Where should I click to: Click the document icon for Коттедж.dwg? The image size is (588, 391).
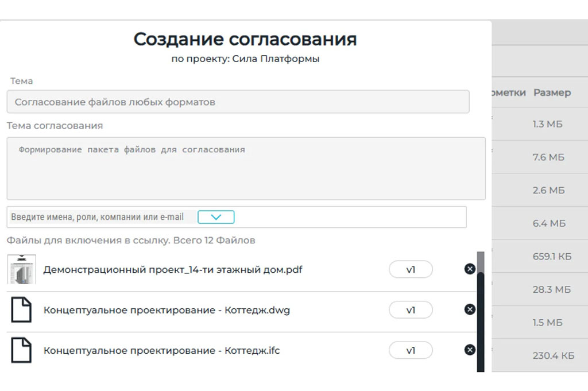[x=22, y=310]
